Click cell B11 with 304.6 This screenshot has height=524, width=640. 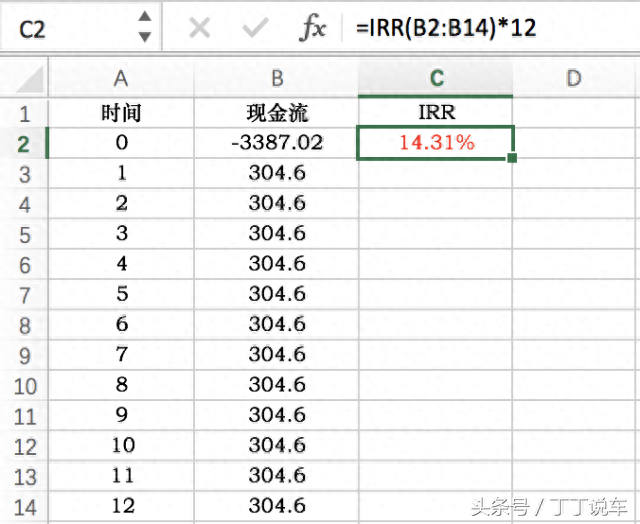277,415
